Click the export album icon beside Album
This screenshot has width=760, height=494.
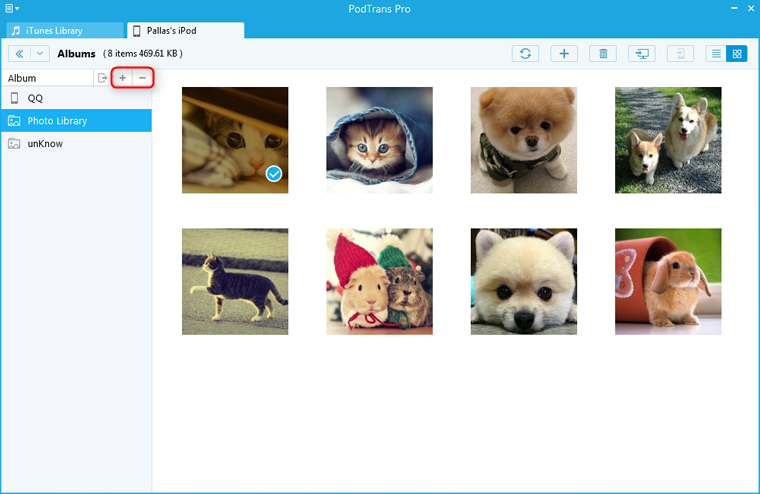click(102, 78)
